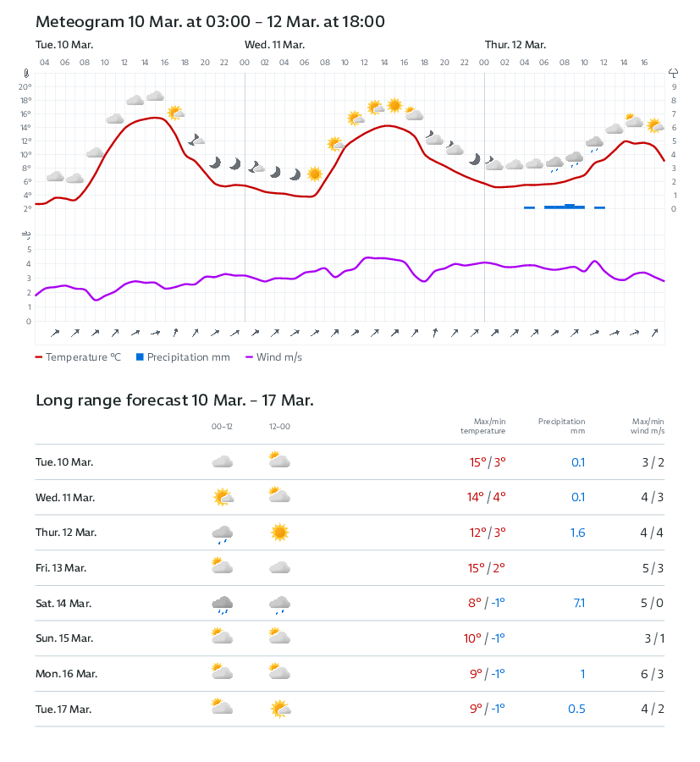
Task: Click the thermometer icon above the temperature axis
Action: (27, 74)
